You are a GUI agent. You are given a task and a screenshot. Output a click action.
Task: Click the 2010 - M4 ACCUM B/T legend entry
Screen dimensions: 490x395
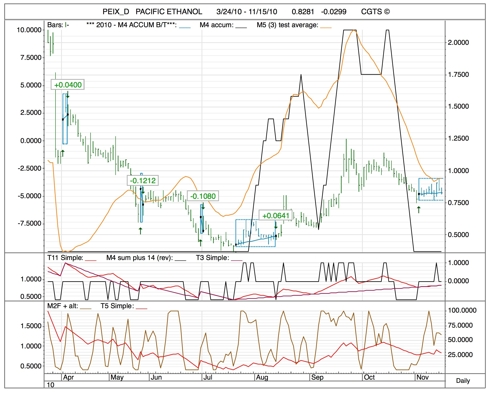point(131,25)
